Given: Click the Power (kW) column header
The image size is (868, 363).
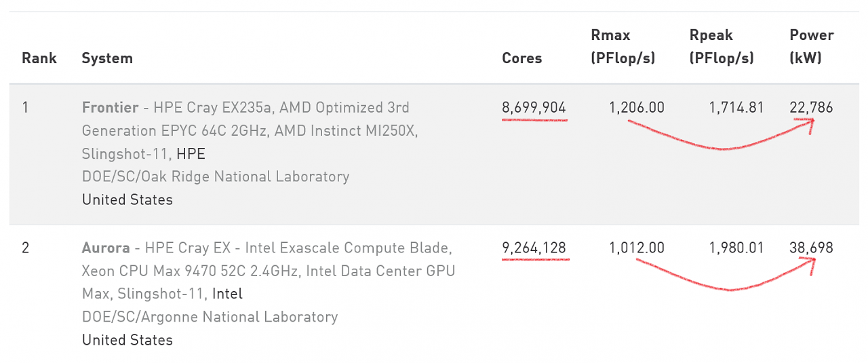Looking at the screenshot, I should (812, 47).
